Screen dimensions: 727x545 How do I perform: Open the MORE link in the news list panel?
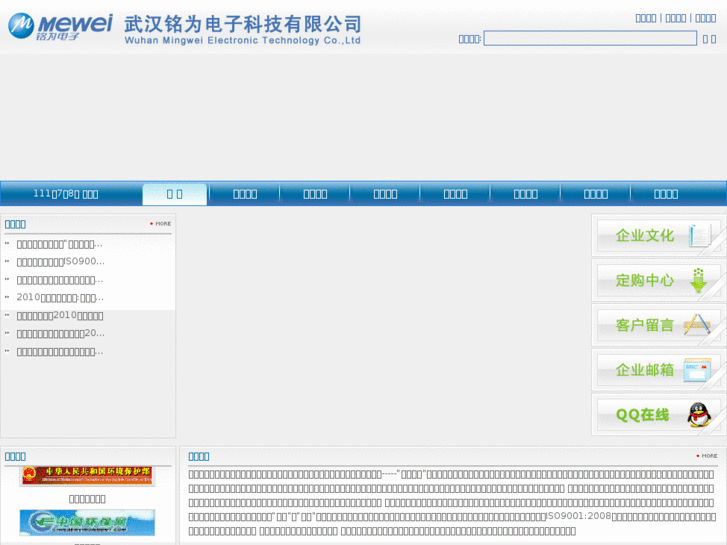click(x=160, y=224)
